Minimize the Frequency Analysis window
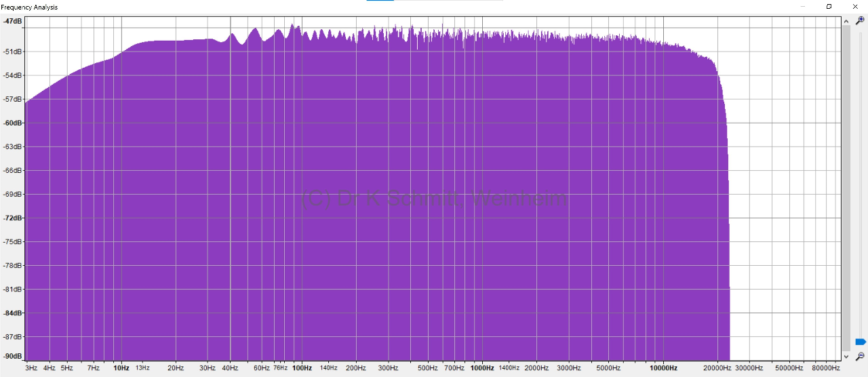 coord(803,7)
